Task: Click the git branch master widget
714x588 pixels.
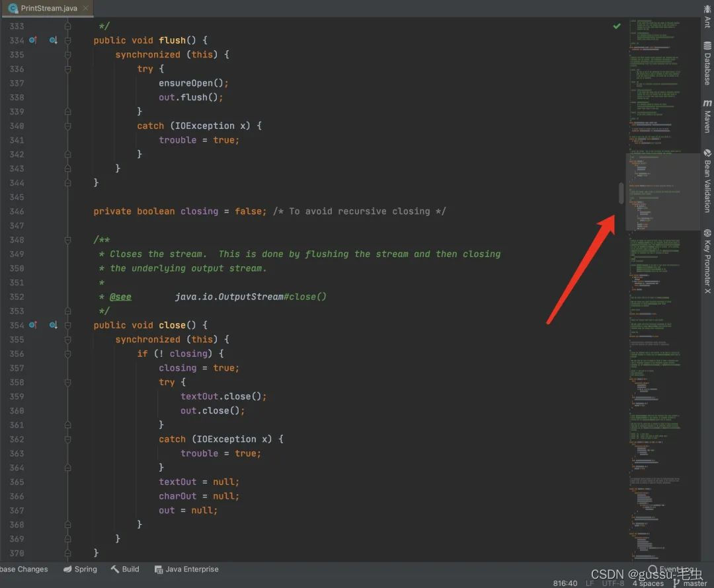Action: (690, 583)
